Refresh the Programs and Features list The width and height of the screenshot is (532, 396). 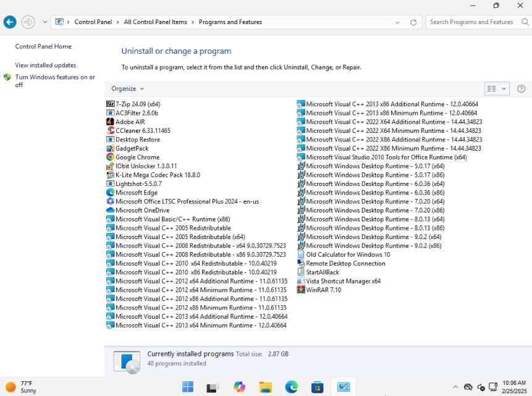coord(413,22)
